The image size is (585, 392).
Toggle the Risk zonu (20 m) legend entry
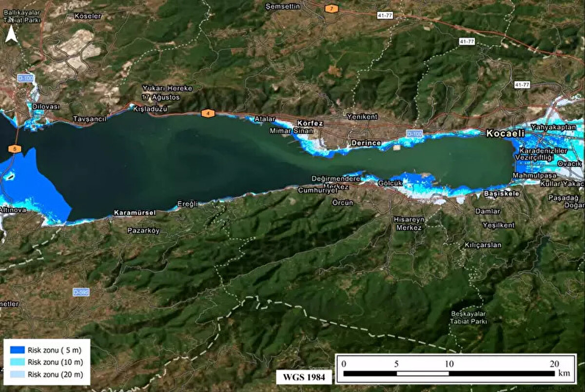pos(56,374)
